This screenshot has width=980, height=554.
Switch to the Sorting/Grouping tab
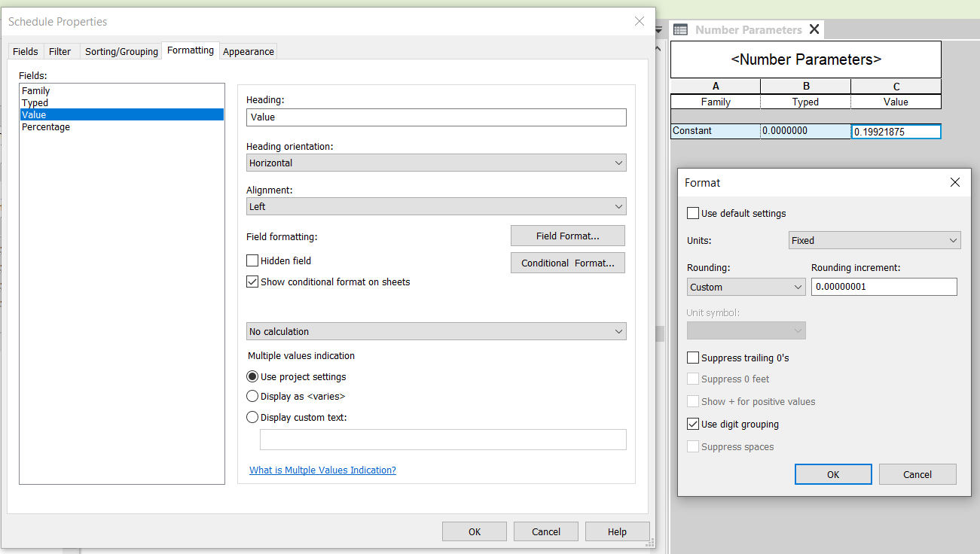pyautogui.click(x=121, y=50)
